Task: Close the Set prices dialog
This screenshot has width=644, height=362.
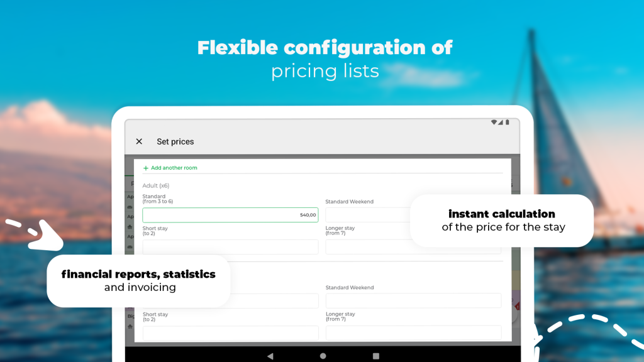Action: tap(139, 141)
